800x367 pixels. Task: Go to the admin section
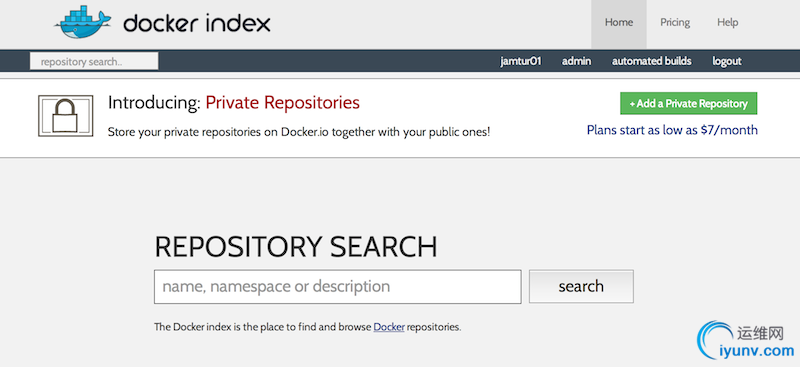[577, 61]
